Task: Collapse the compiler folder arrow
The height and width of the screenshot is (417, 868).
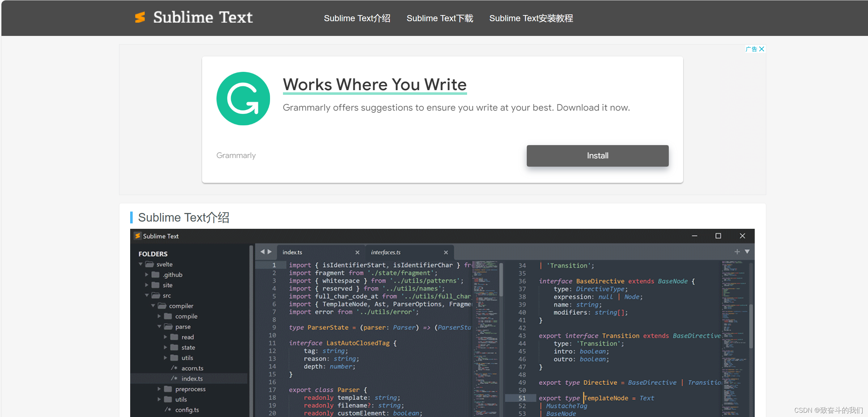Action: click(153, 306)
